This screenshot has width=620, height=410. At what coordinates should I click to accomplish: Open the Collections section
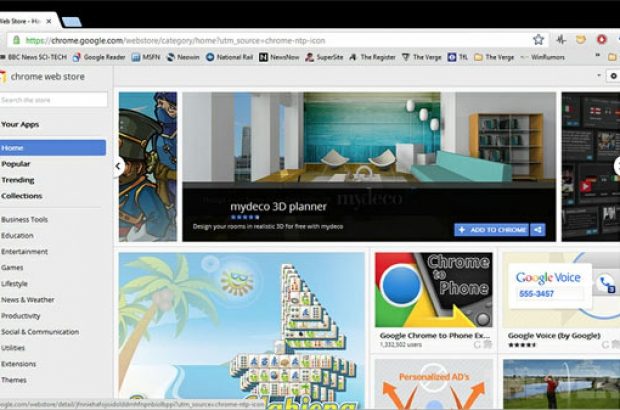click(x=22, y=196)
